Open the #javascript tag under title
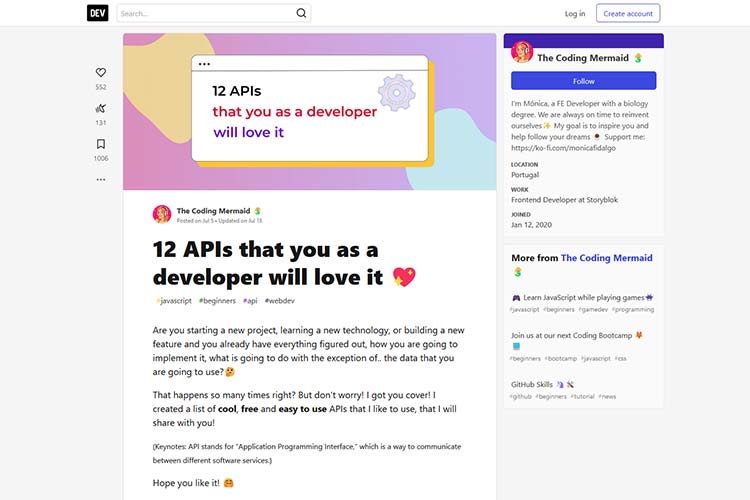The height and width of the screenshot is (500, 750). coord(173,300)
